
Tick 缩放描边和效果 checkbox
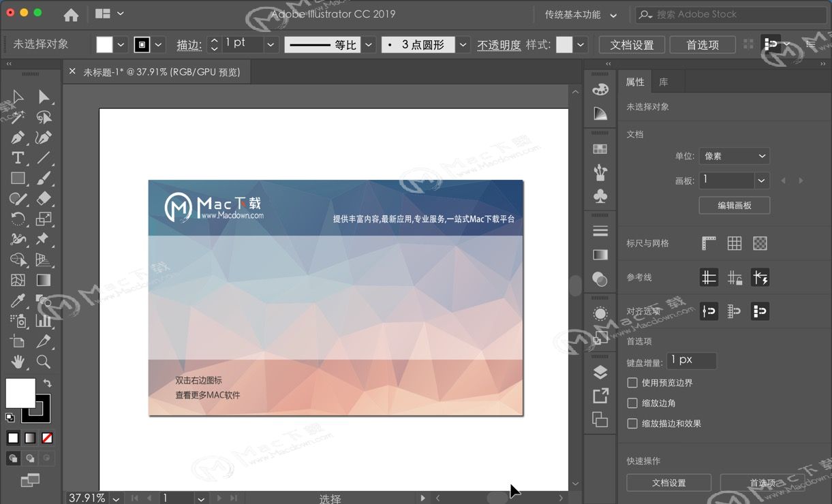pos(632,424)
